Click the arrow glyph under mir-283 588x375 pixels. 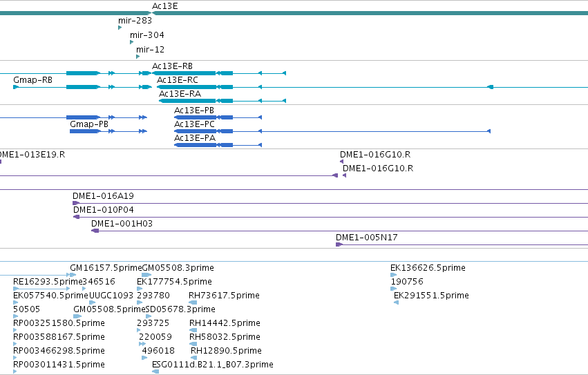point(120,28)
